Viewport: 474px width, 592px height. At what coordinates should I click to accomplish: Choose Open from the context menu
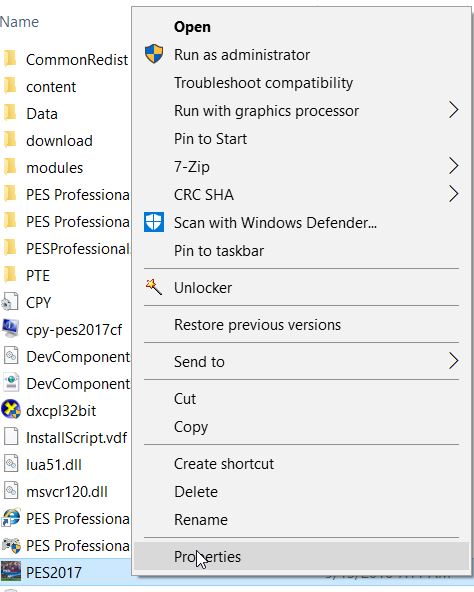pos(301,27)
